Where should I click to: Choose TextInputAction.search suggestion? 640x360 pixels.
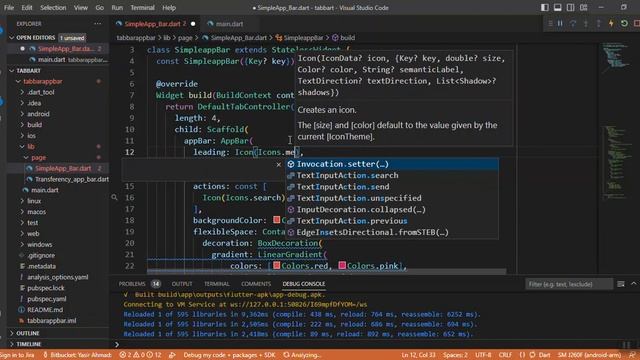(x=392, y=176)
